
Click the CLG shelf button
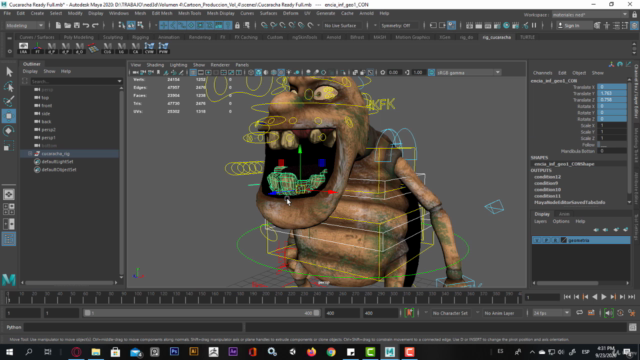[107, 48]
